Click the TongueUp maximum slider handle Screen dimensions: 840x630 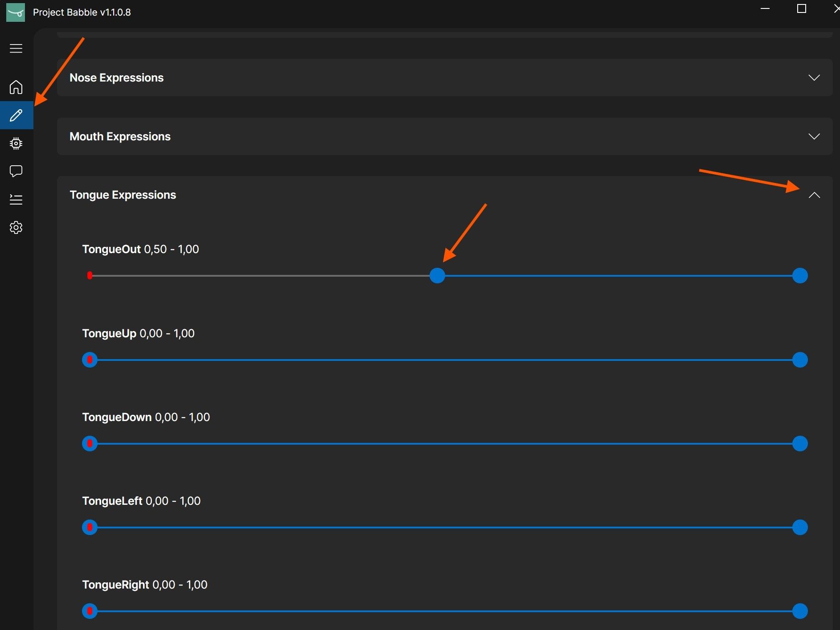pyautogui.click(x=799, y=360)
